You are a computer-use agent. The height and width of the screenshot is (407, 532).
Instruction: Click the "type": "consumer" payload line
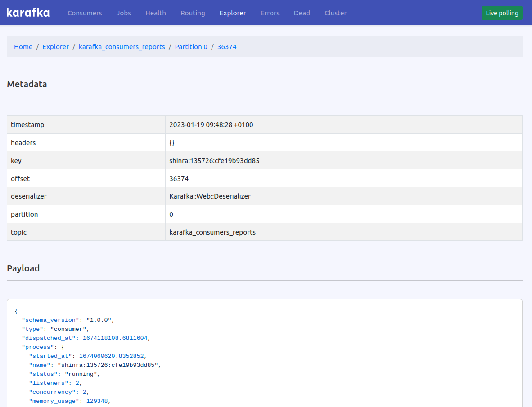[x=56, y=329]
